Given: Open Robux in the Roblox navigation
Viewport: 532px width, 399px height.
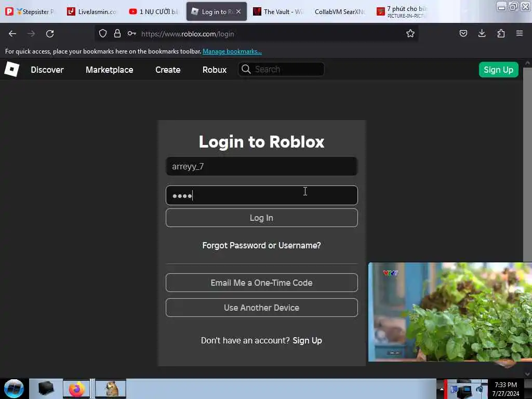Looking at the screenshot, I should (215, 70).
